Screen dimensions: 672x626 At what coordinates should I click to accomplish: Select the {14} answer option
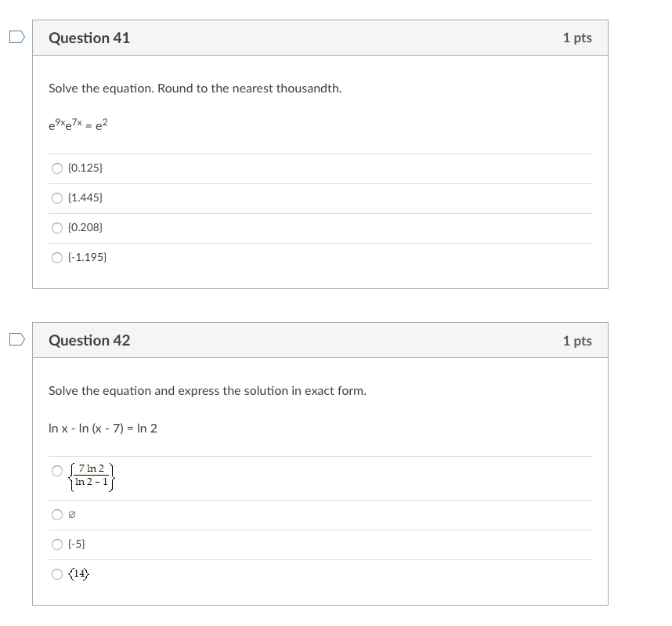tap(56, 574)
